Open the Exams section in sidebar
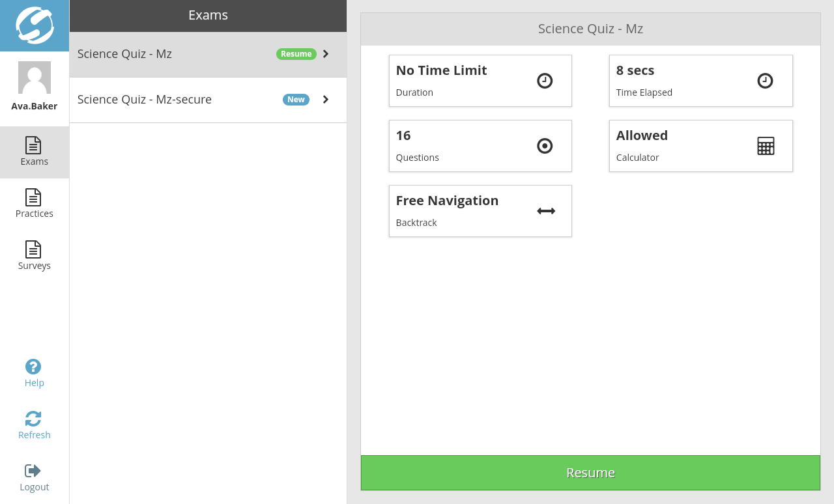The width and height of the screenshot is (834, 504). click(35, 152)
